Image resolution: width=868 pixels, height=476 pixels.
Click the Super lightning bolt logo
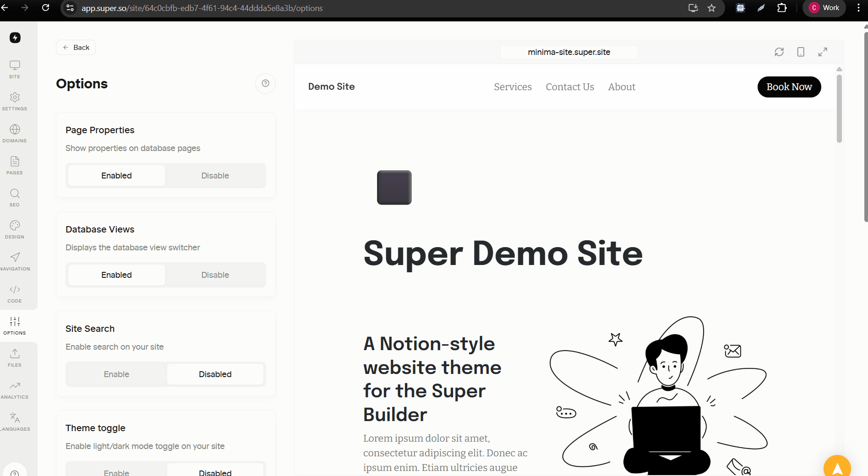coord(15,38)
